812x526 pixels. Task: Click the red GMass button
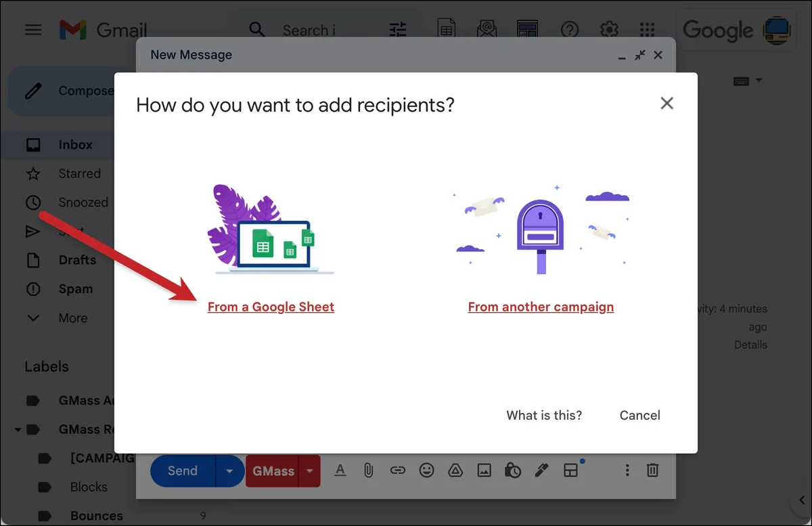point(273,470)
